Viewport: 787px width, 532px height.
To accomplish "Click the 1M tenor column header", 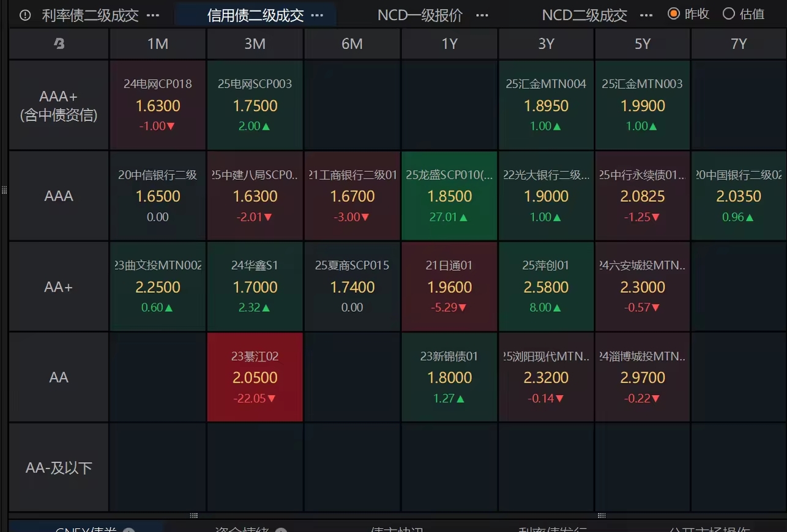I will coord(158,43).
